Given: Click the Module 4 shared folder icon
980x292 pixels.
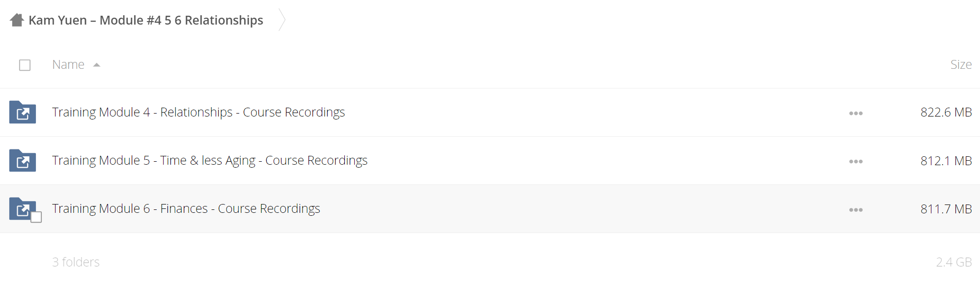Looking at the screenshot, I should (x=23, y=112).
